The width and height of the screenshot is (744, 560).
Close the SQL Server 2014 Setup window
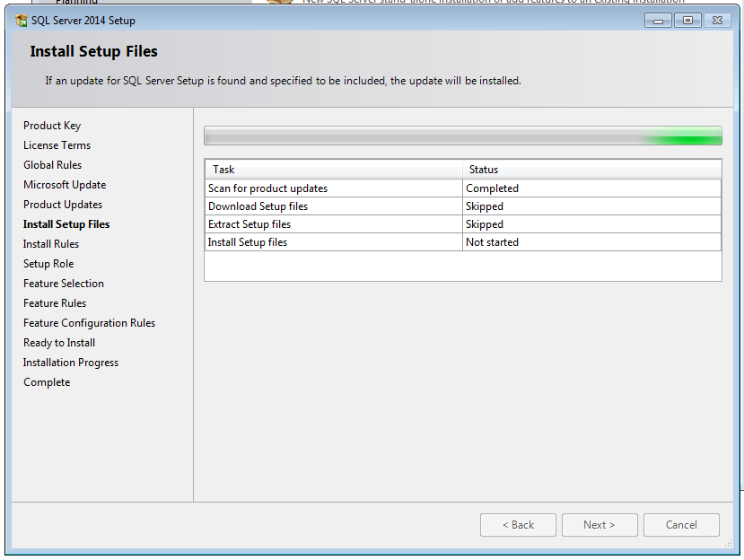pos(717,21)
